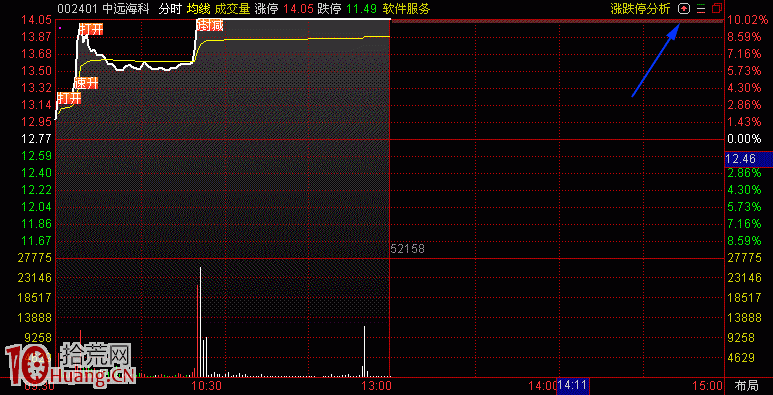Image resolution: width=773 pixels, height=395 pixels.
Task: Click the tallest volume bar near 10:30
Action: tap(200, 323)
